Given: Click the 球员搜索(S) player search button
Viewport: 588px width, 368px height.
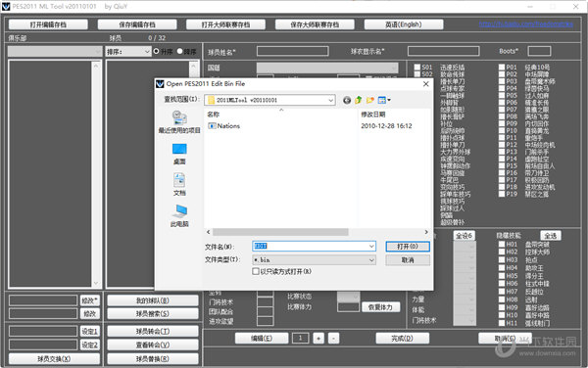Looking at the screenshot, I should pos(153,314).
